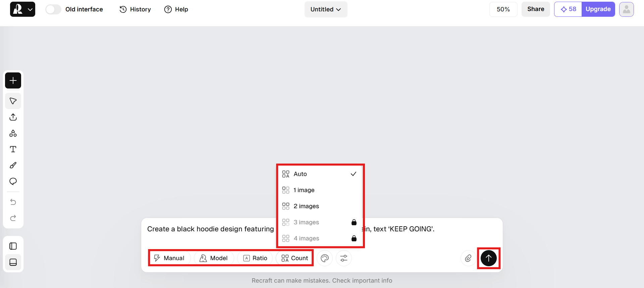
Task: Open the shapes tool
Action: pos(13,133)
